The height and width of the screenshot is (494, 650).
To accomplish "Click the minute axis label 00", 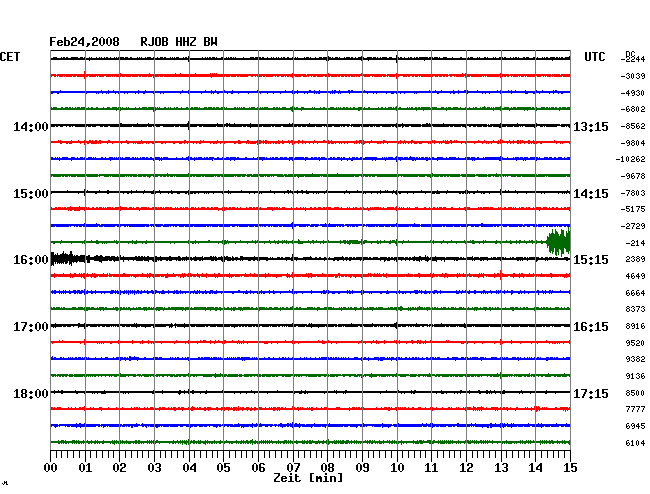I will 51,468.
